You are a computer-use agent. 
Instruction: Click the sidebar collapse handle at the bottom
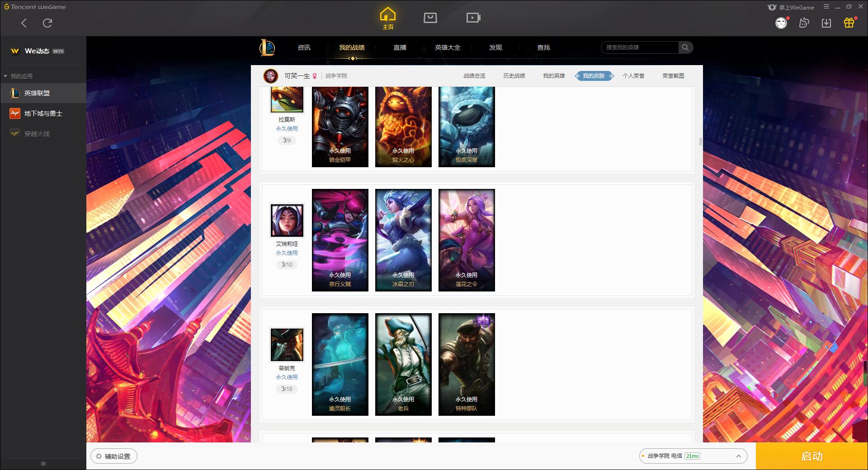[43, 464]
